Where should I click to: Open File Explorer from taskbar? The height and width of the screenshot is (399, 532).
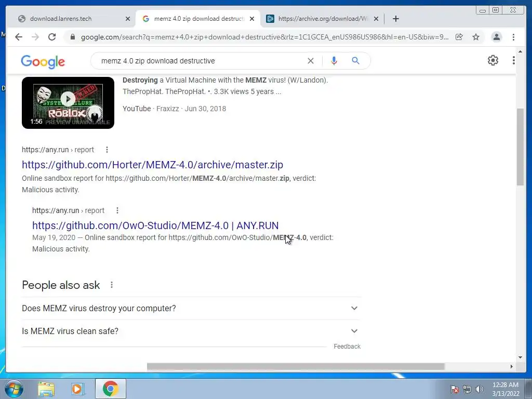pos(46,389)
